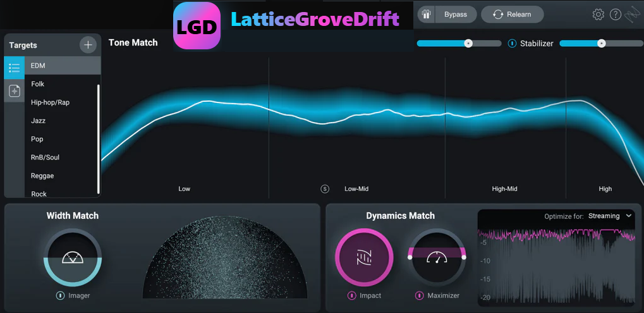Open the Impact module circle
Image resolution: width=644 pixels, height=313 pixels.
tap(364, 257)
